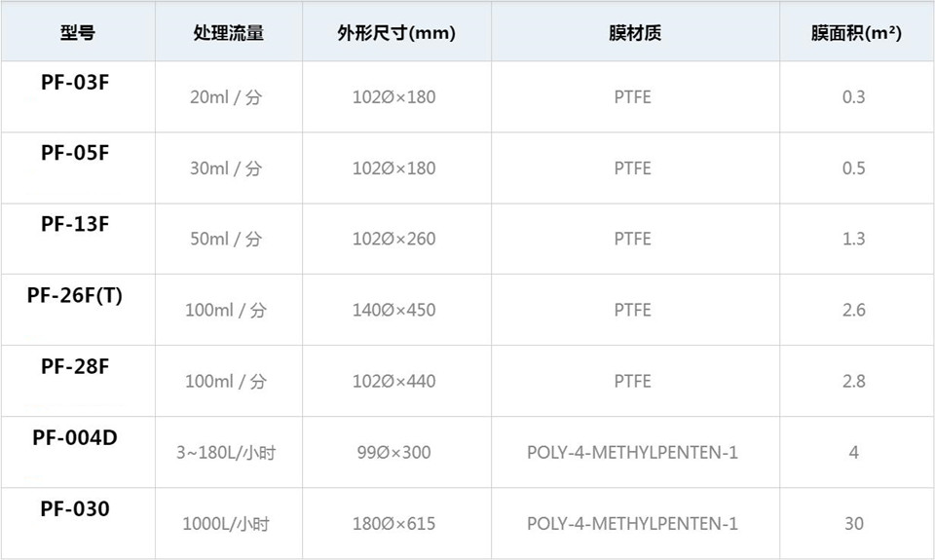This screenshot has width=935, height=560.
Task: Select the 99Ø×300 dimension cell
Action: coord(394,453)
